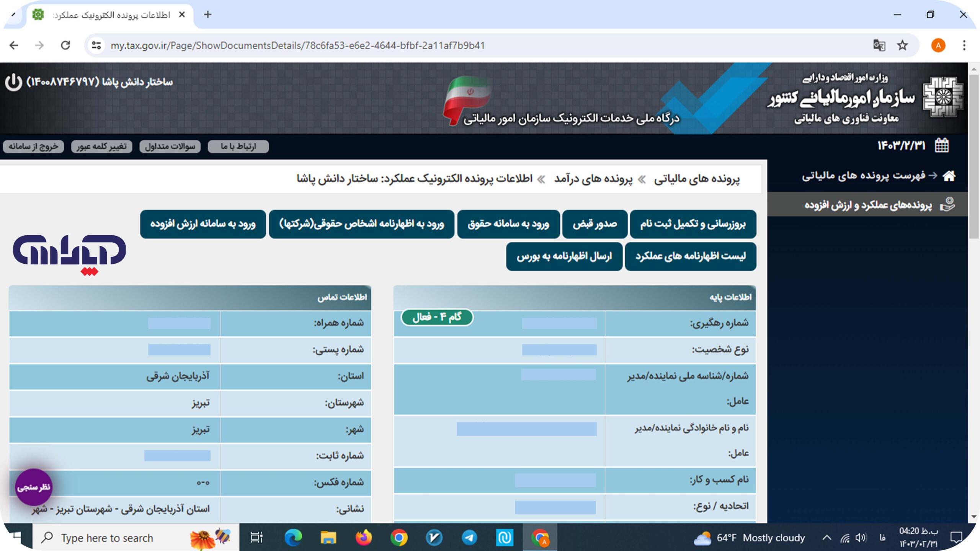Click the ورود به سامانه ارزش افزوده button
980x551 pixels.
[x=203, y=225]
